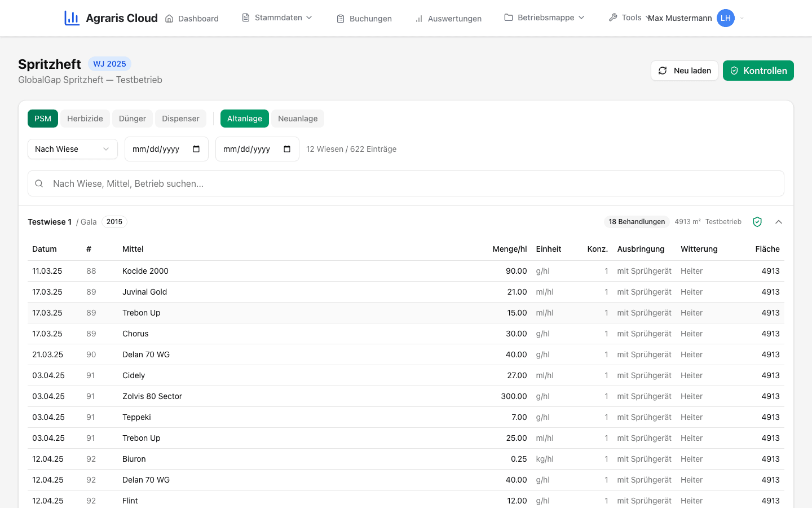
Task: Click the Tools wrench icon
Action: [613, 17]
